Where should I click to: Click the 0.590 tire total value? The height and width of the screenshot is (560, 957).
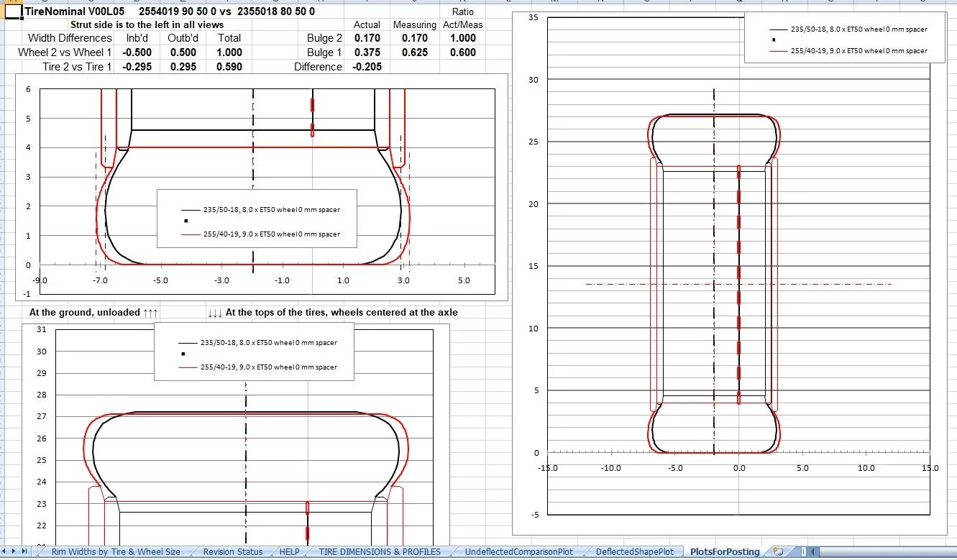229,67
